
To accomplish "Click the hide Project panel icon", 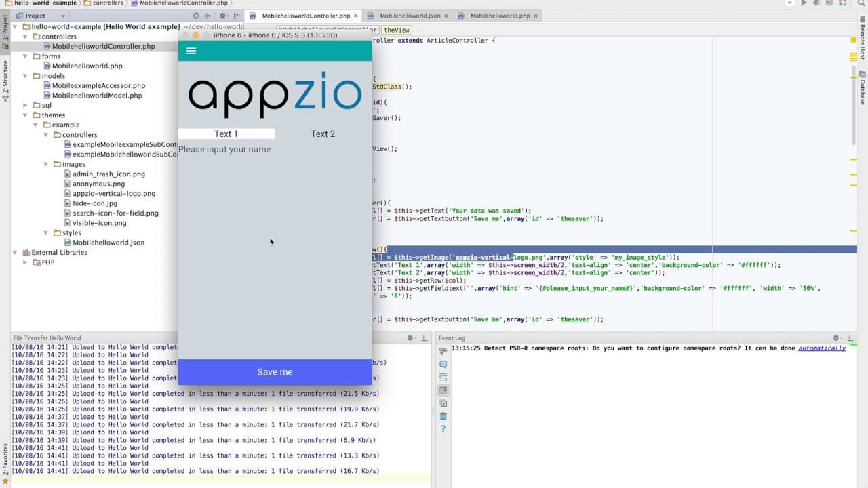I will [237, 16].
